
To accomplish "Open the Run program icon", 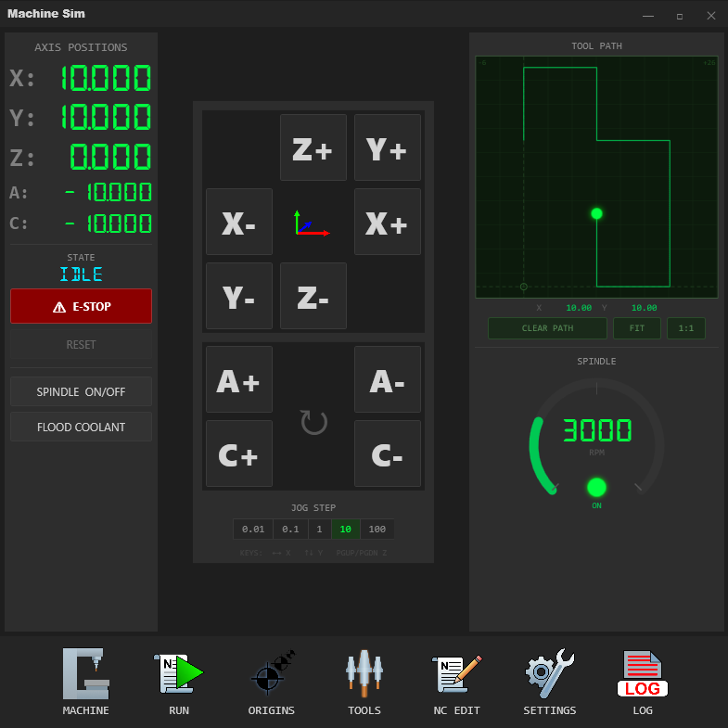I will point(179,673).
